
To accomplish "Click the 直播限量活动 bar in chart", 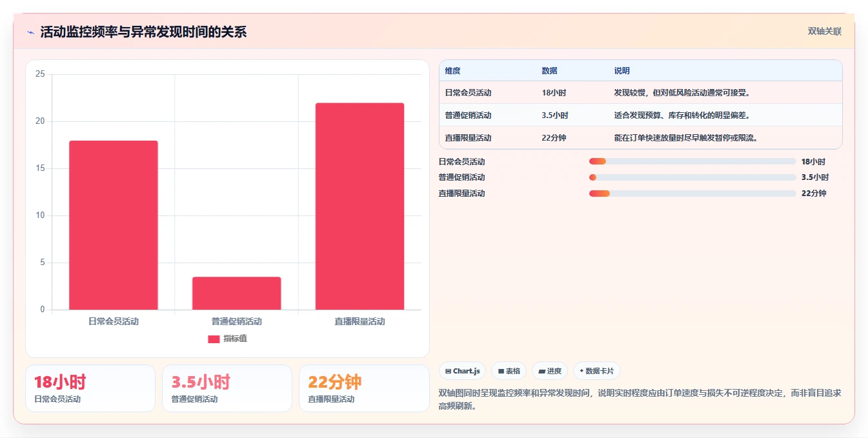I will (359, 206).
